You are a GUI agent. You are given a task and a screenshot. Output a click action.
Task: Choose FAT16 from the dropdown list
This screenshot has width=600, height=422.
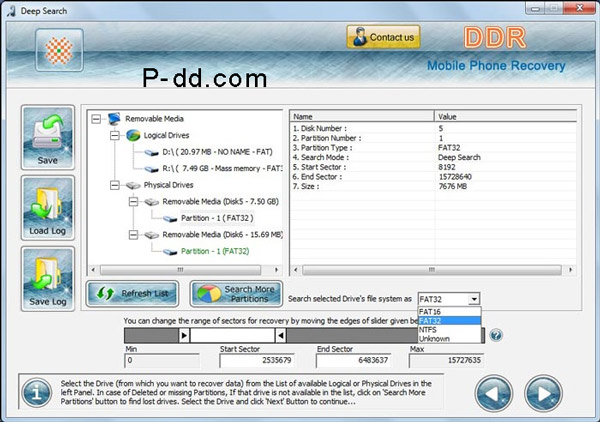[x=449, y=312]
